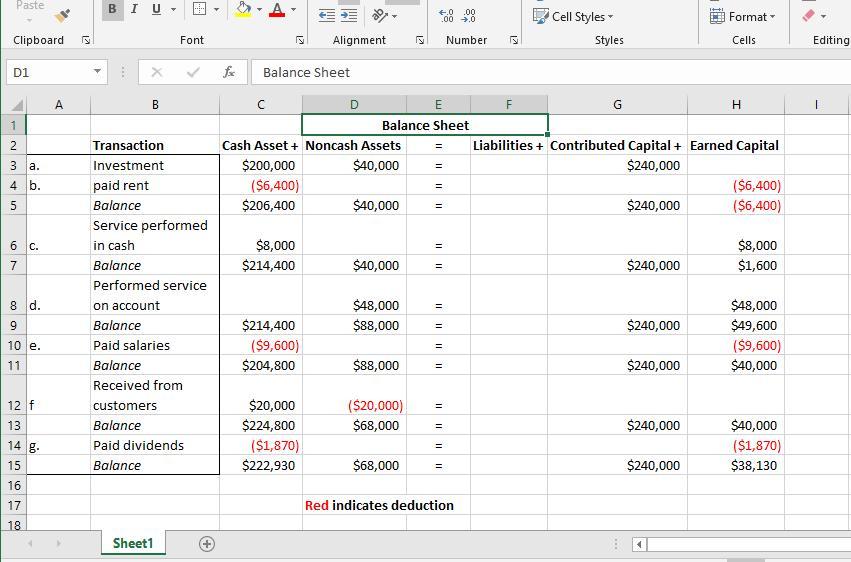Screen dimensions: 851x562
Task: Click the Decrease Decimal icon
Action: pos(469,15)
